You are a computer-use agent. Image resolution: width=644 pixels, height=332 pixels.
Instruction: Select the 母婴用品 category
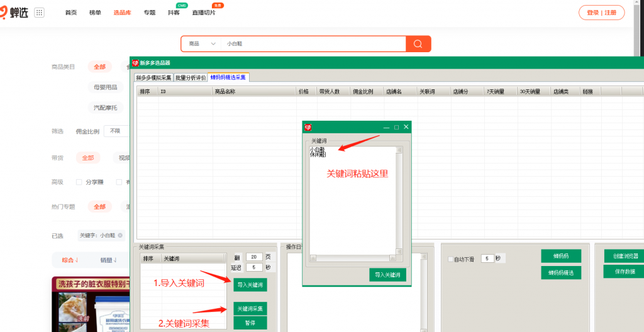pos(105,87)
